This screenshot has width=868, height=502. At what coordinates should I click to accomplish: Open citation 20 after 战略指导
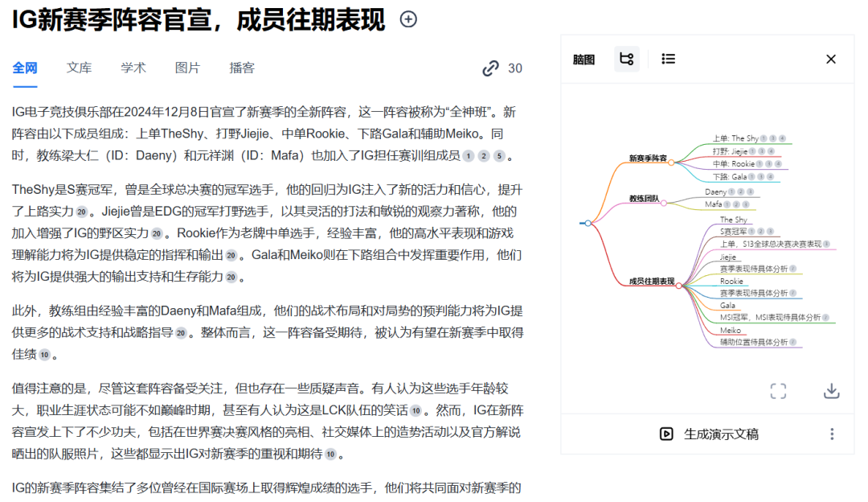point(181,333)
